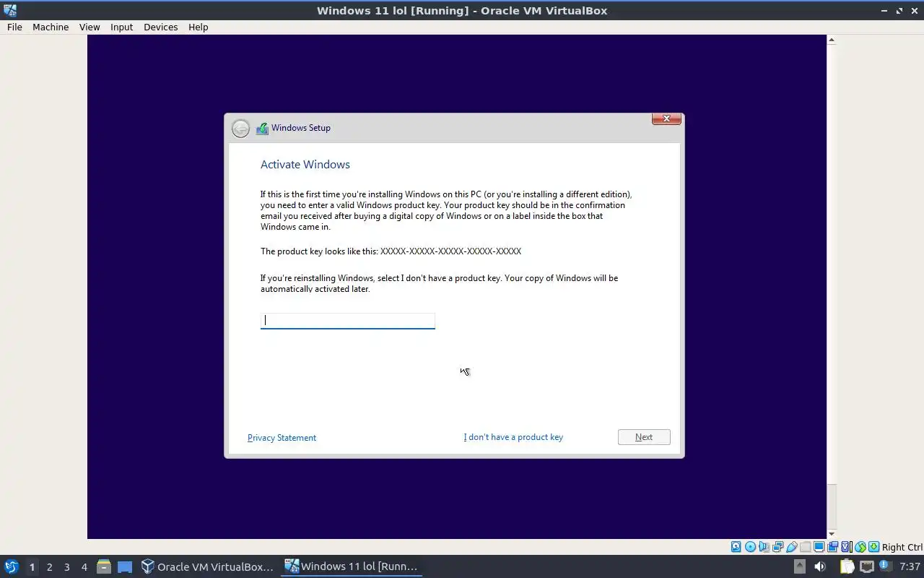This screenshot has height=578, width=924.
Task: Click the scrollbar up arrow
Action: [x=831, y=40]
